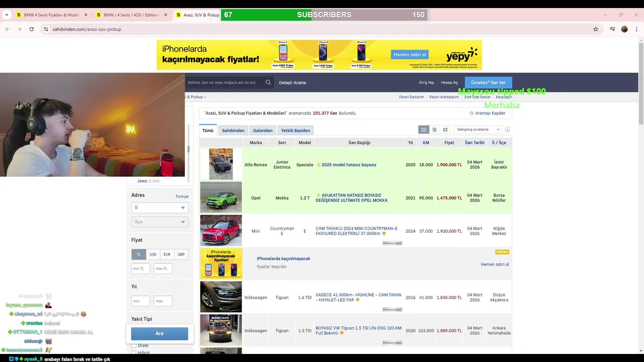Open browser media control icon
644x362 pixels.
tap(612, 29)
